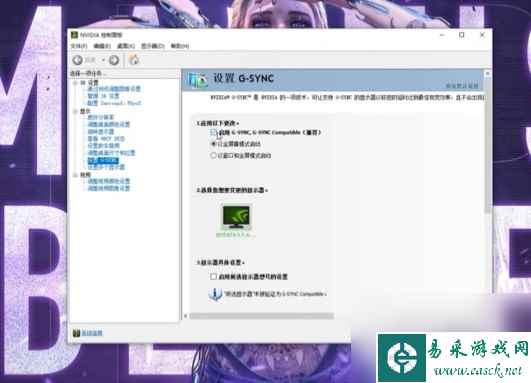
Task: Open 通过预览调整图像设置 in the tree
Action: (x=114, y=89)
